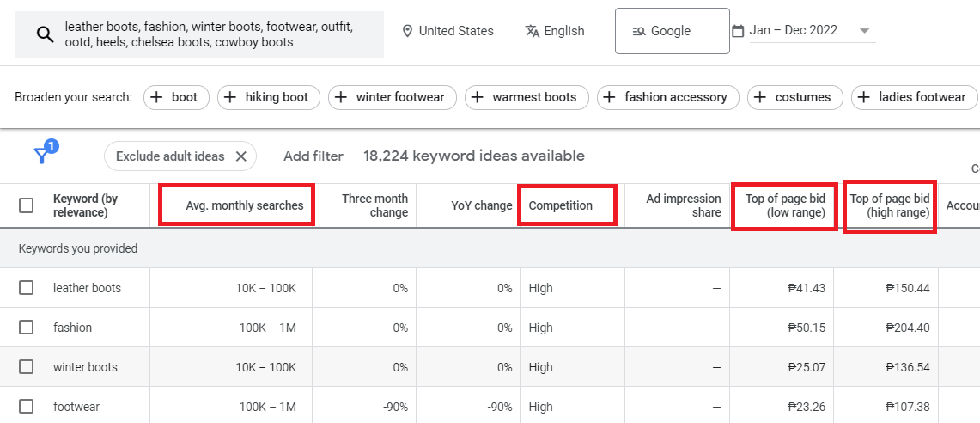Change the English language setting
This screenshot has height=423, width=980.
coord(555,31)
